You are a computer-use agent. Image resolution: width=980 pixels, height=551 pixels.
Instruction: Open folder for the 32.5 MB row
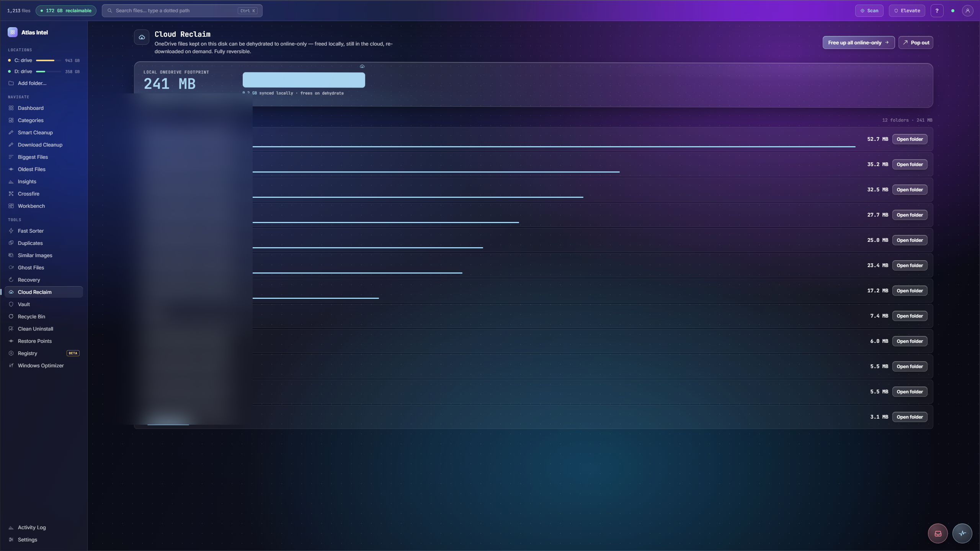(x=910, y=190)
